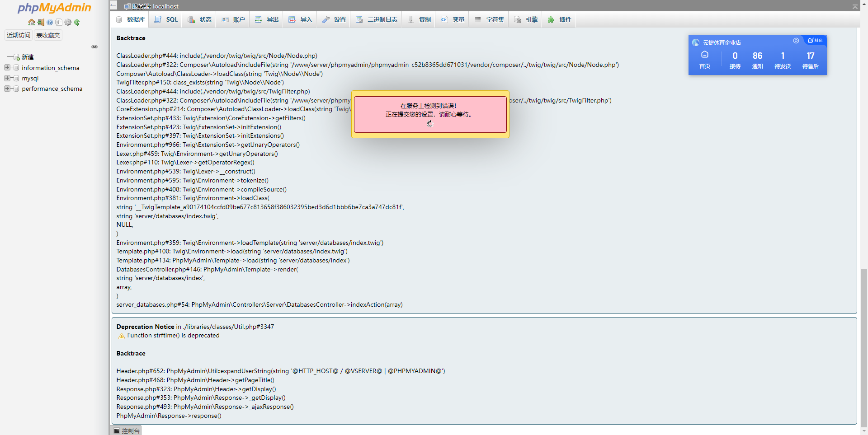Click the server icon before 服务器: localhost
The image size is (868, 435).
(x=127, y=6)
